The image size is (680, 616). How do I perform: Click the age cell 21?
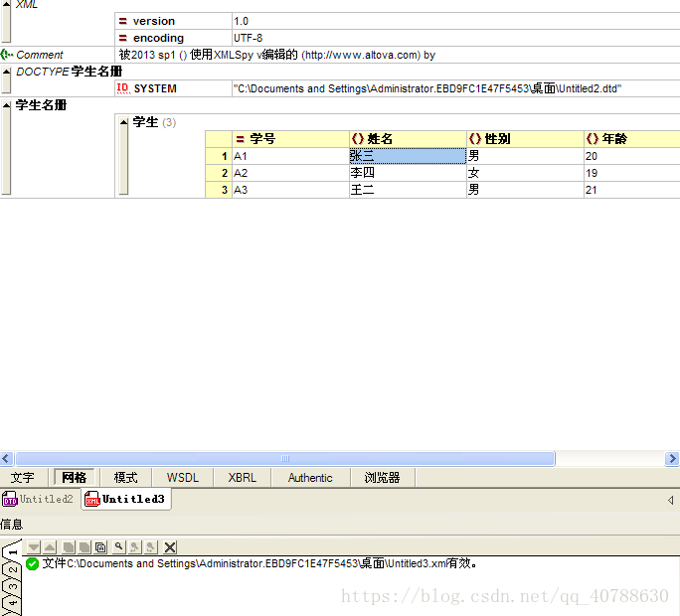(632, 190)
